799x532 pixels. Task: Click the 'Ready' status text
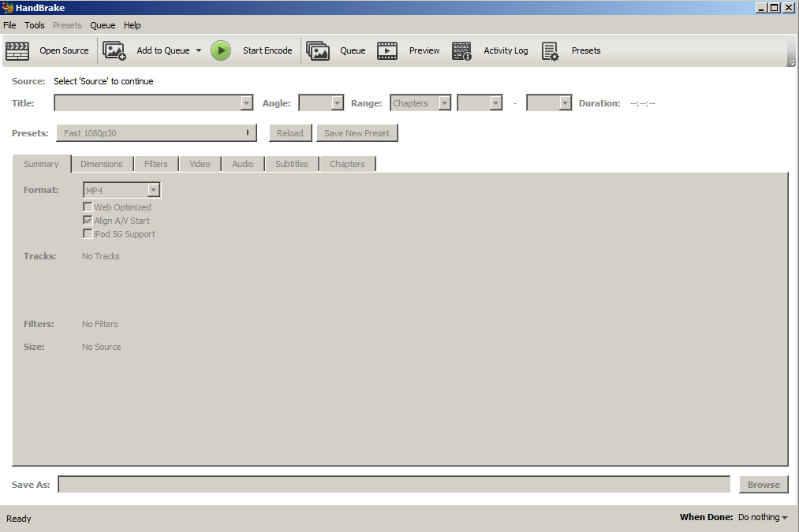[19, 519]
